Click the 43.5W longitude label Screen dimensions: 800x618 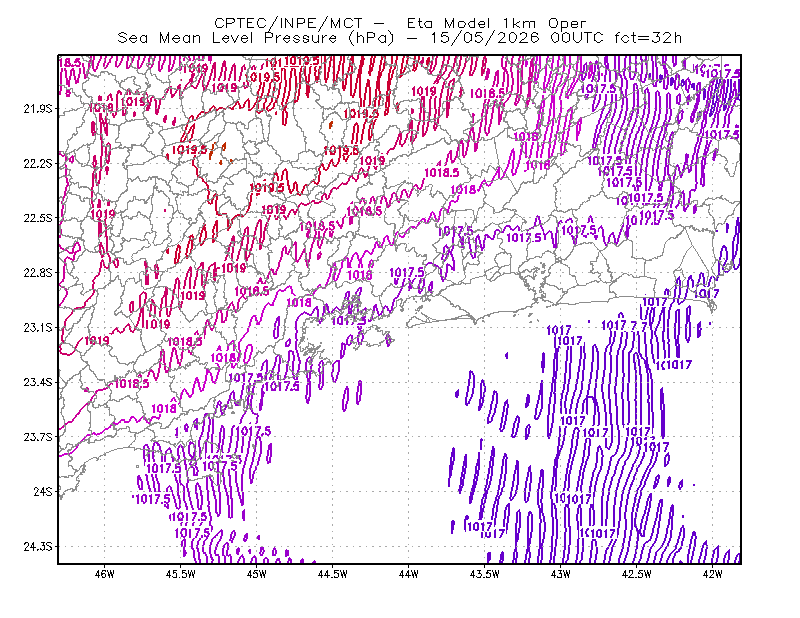click(x=485, y=574)
